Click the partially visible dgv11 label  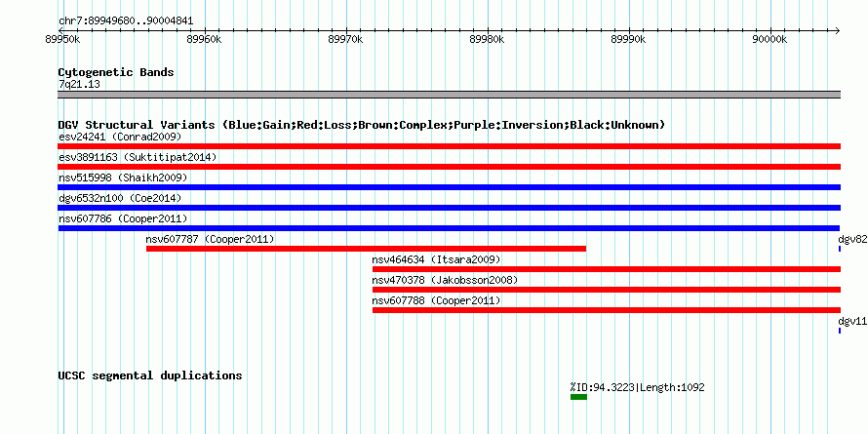click(852, 321)
